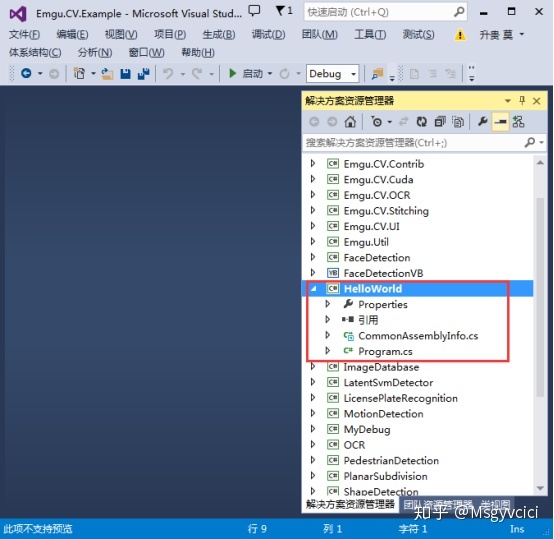This screenshot has width=554, height=539.
Task: Collapse the HelloWorld project node
Action: click(x=313, y=289)
